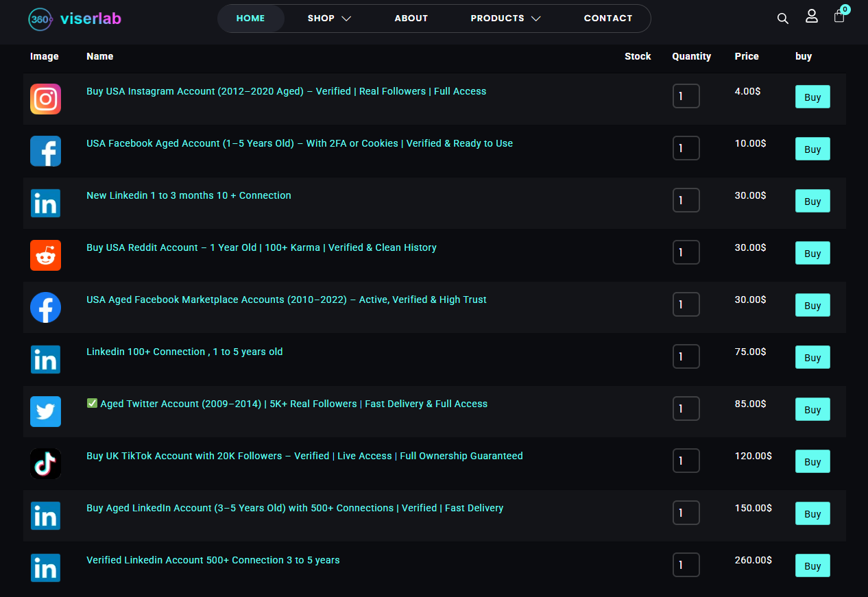Buy the Aged LinkedIn Account for 150.00$

(x=812, y=514)
